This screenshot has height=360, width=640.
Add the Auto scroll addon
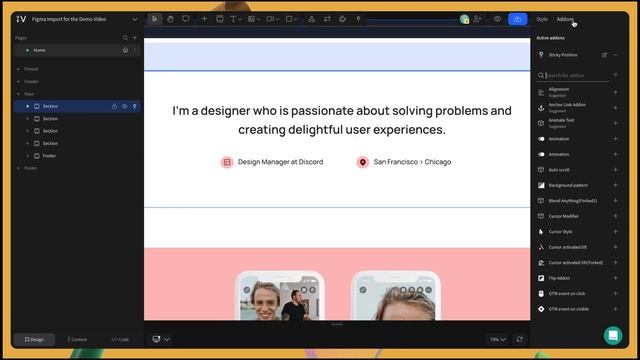click(x=615, y=170)
